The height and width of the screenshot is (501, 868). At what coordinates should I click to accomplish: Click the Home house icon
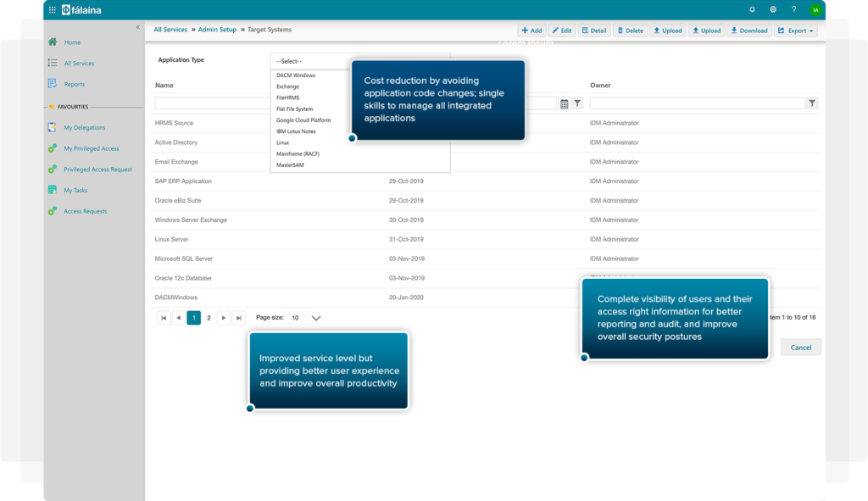(53, 42)
